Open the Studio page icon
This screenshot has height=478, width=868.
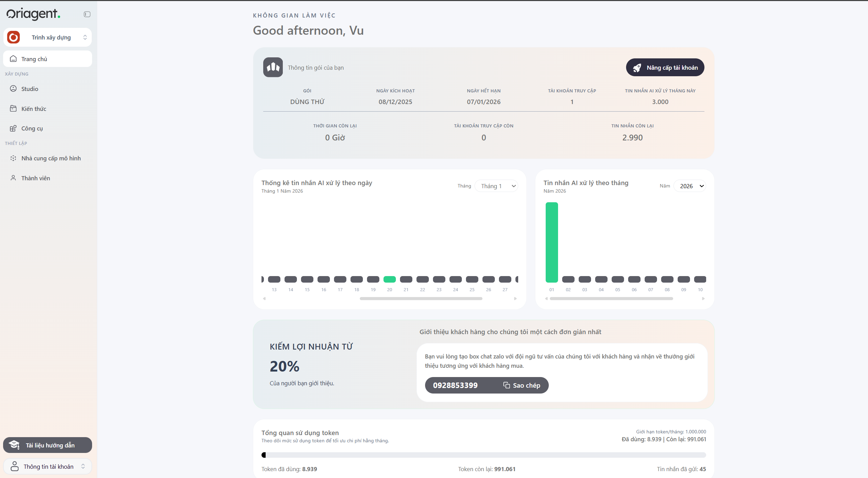pos(13,89)
